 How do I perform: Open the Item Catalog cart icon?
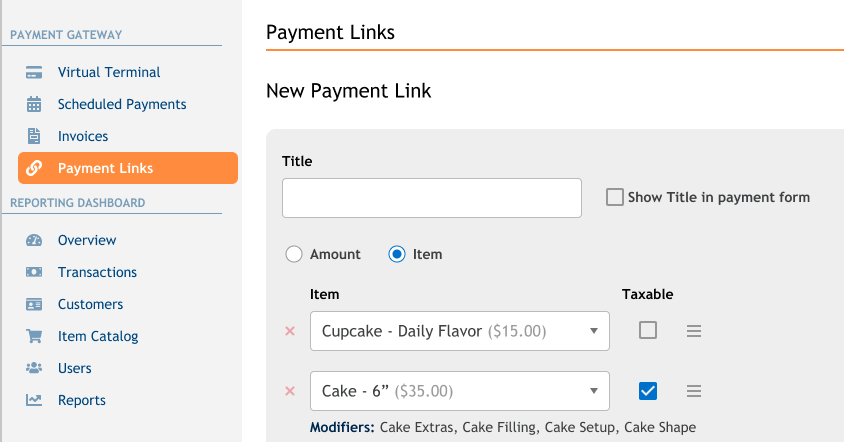coord(34,336)
